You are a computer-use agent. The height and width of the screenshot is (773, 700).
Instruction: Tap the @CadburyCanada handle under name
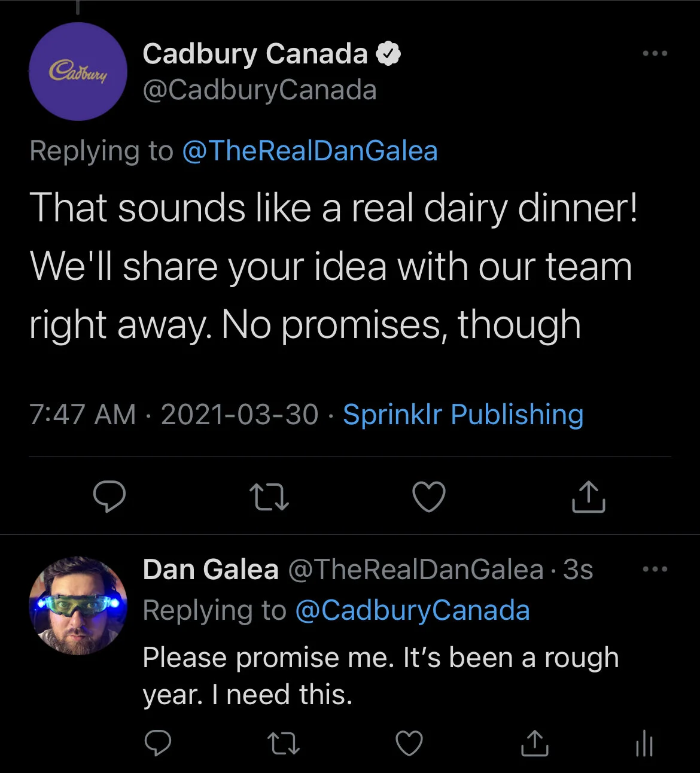[x=260, y=90]
